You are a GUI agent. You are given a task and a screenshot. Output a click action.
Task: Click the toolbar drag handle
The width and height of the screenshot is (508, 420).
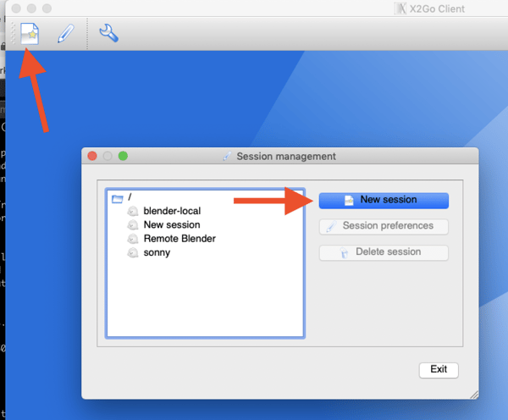click(x=12, y=34)
